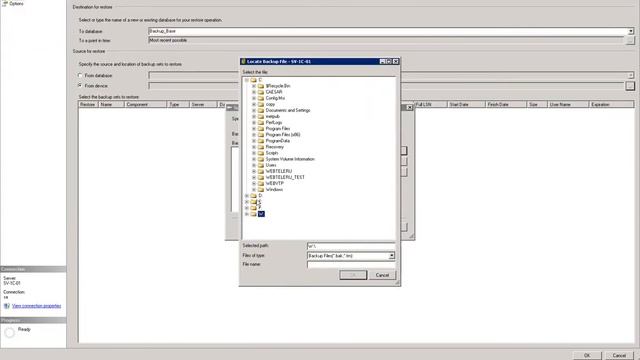This screenshot has width=640, height=360.
Task: Click the Documents and Settings folder icon
Action: (x=261, y=111)
